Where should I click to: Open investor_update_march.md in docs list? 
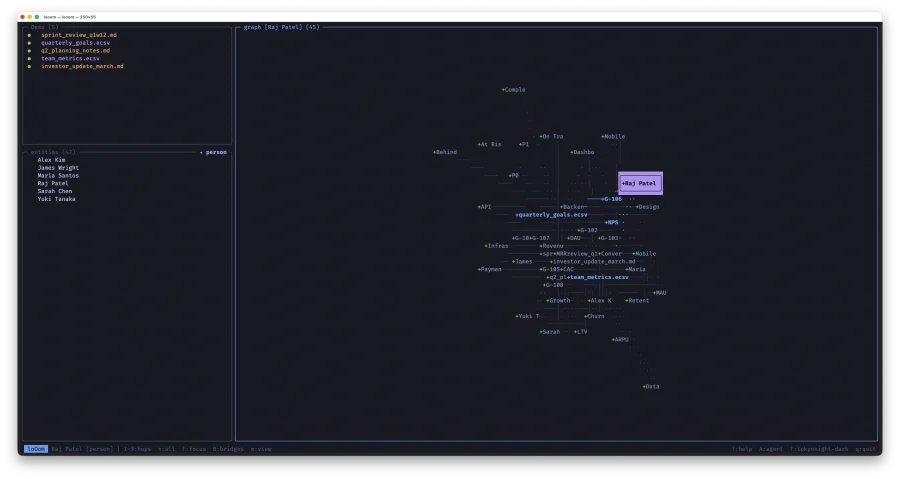[82, 66]
